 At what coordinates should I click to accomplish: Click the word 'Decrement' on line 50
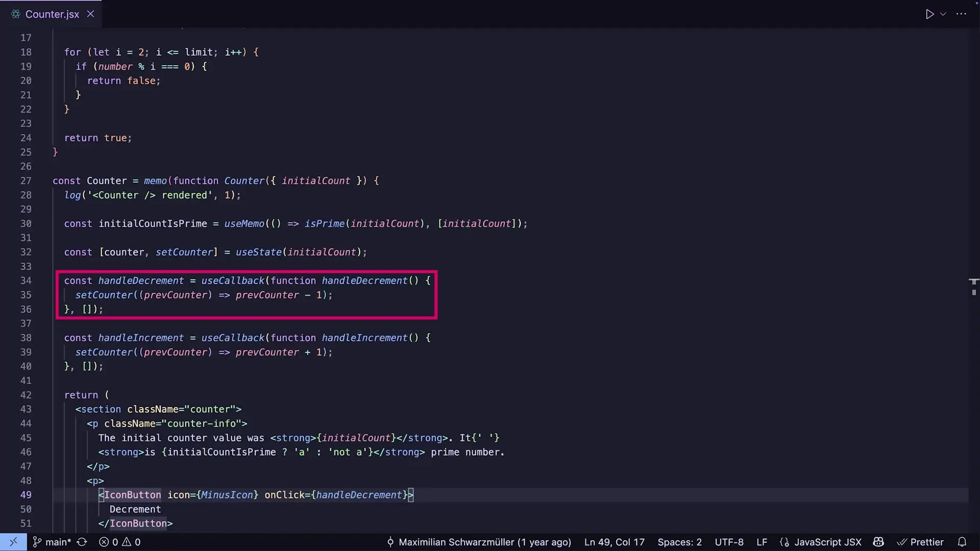point(135,509)
